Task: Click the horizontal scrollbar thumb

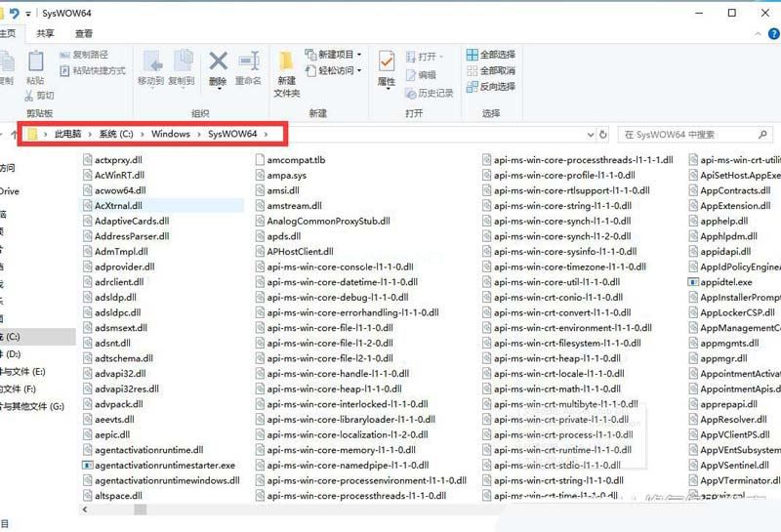Action: click(x=141, y=510)
